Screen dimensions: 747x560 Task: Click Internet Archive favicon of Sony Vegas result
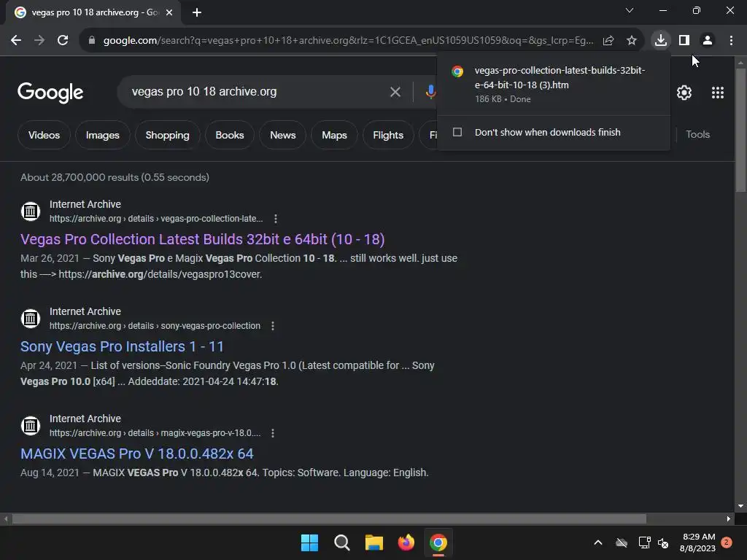coord(31,318)
